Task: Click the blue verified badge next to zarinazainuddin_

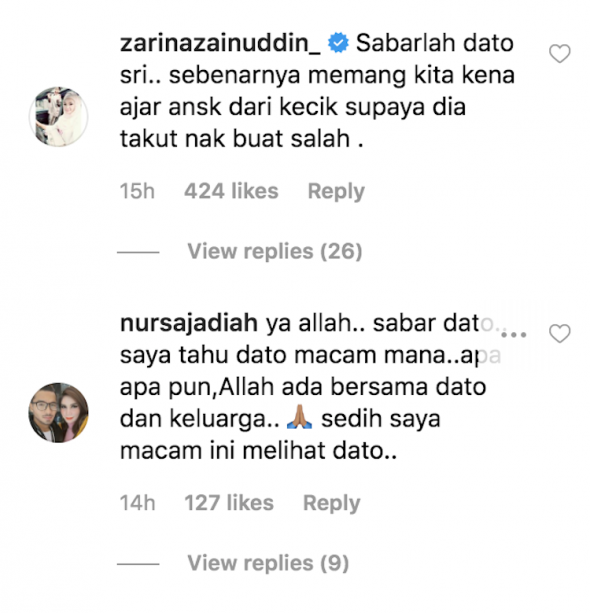Action: tap(338, 43)
